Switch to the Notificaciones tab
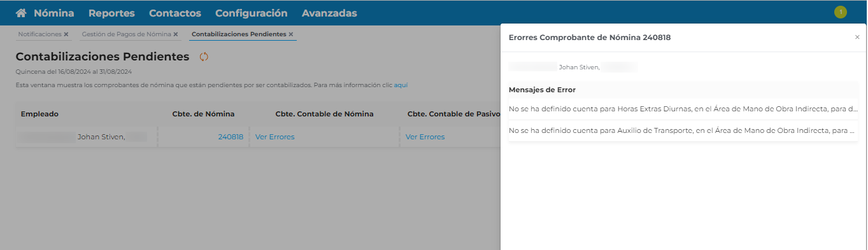 pos(39,34)
